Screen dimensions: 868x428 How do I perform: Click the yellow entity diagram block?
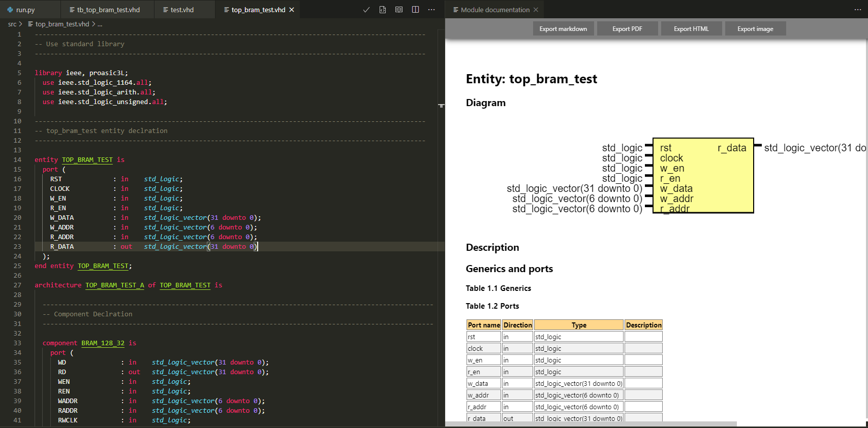click(703, 176)
